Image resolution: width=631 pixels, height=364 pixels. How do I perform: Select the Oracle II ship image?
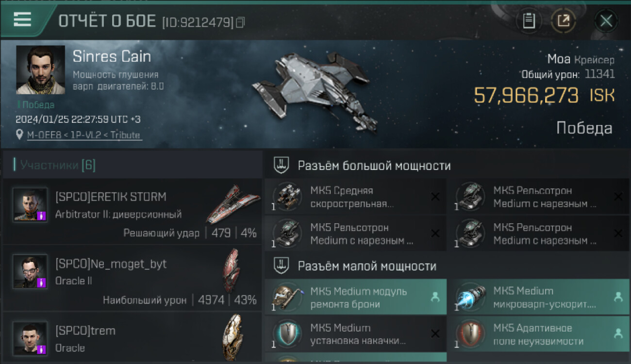232,270
